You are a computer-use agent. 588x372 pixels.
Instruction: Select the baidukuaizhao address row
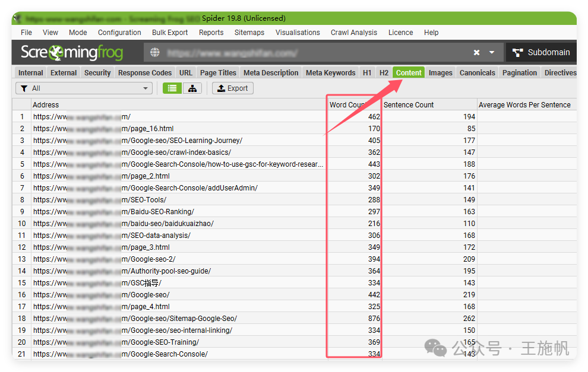179,224
